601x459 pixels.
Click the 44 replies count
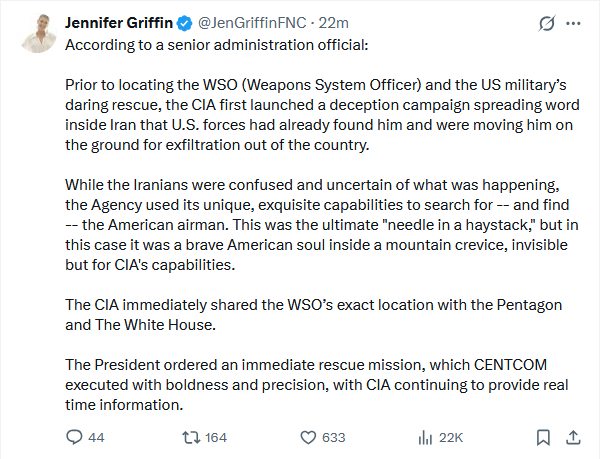tap(96, 438)
